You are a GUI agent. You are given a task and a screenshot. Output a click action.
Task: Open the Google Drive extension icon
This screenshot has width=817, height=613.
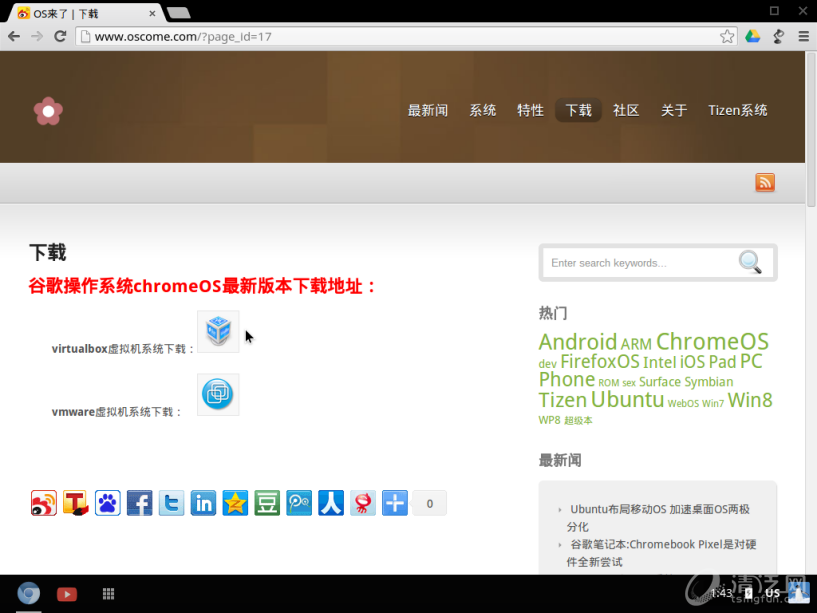pos(752,36)
